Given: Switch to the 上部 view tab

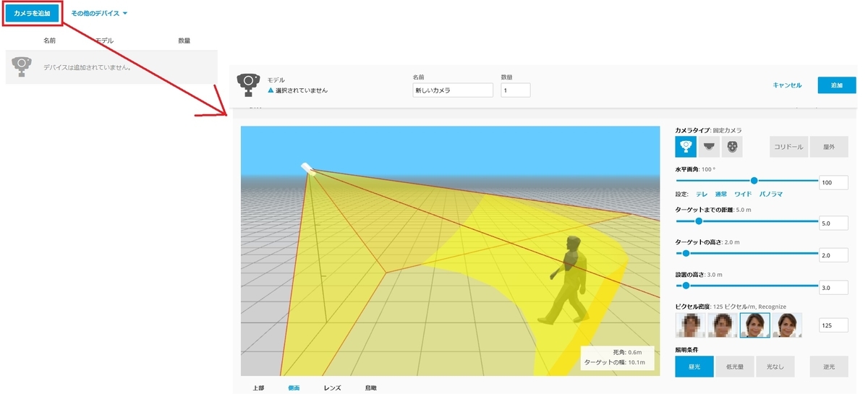Looking at the screenshot, I should [x=258, y=388].
